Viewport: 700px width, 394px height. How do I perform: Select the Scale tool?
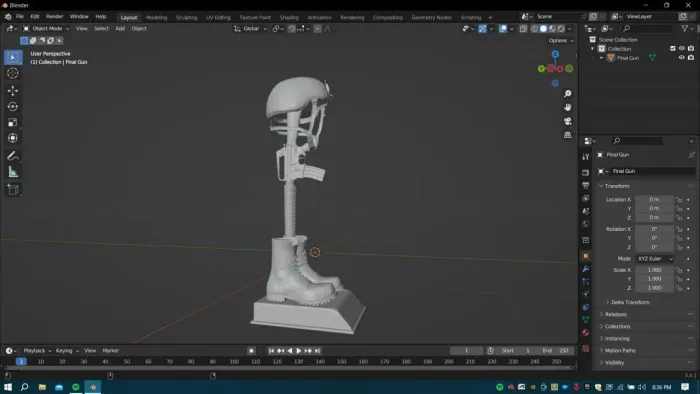tap(12, 122)
